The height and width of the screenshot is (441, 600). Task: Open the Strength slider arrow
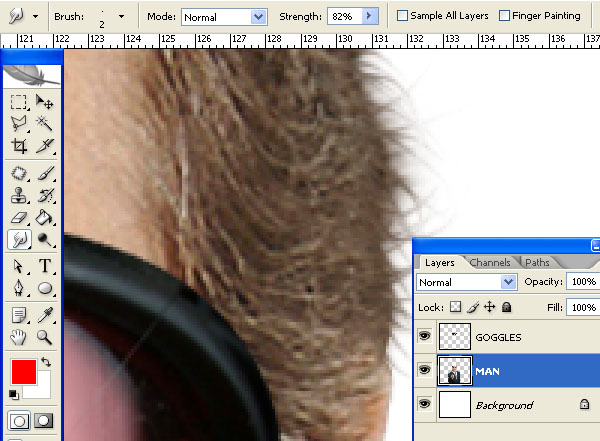(x=370, y=16)
